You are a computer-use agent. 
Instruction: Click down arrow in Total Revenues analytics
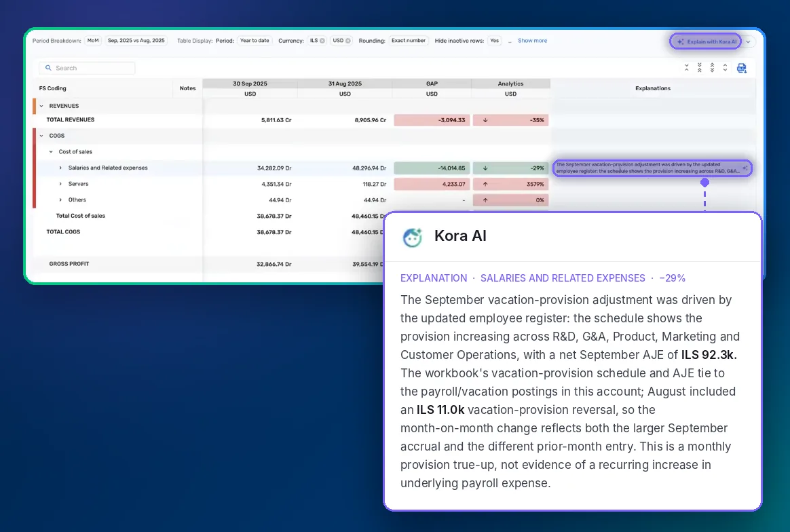(x=485, y=120)
